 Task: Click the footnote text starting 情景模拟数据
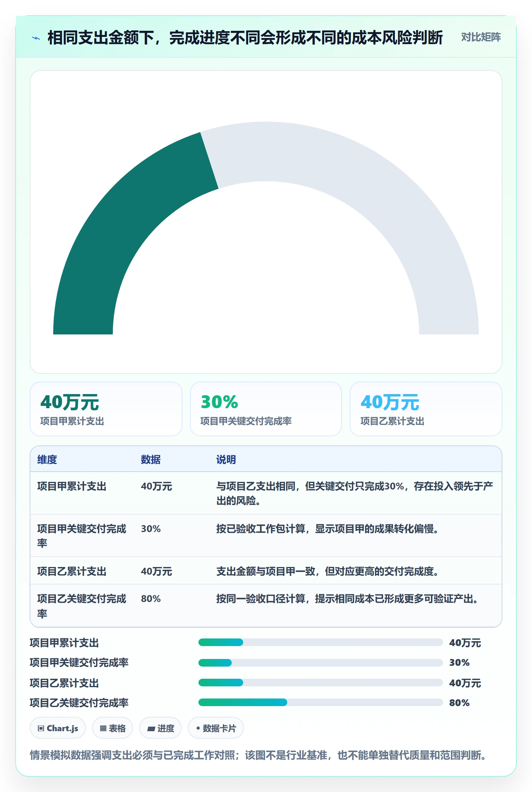pyautogui.click(x=258, y=755)
